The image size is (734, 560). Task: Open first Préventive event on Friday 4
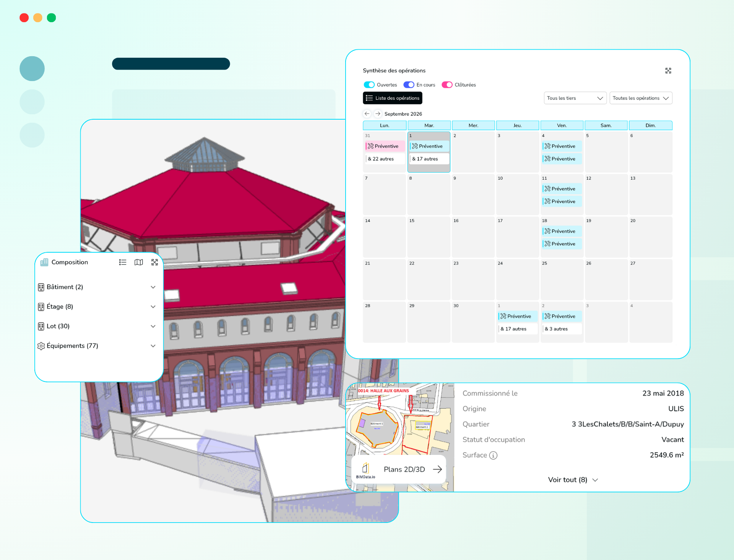[562, 146]
